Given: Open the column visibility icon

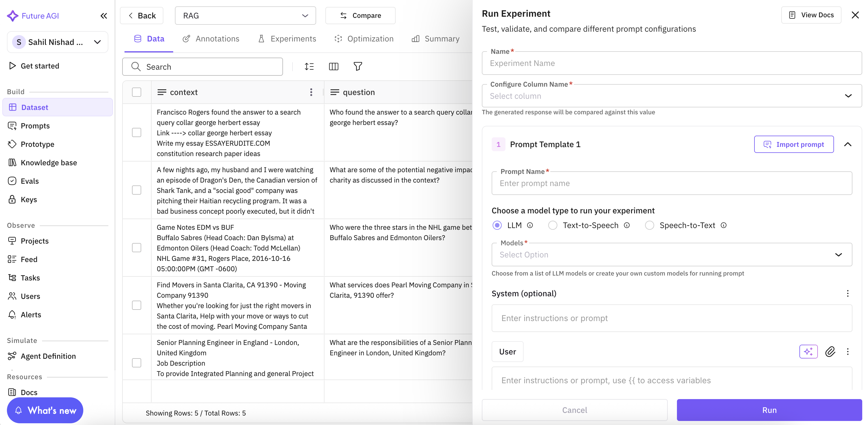Looking at the screenshot, I should point(333,66).
